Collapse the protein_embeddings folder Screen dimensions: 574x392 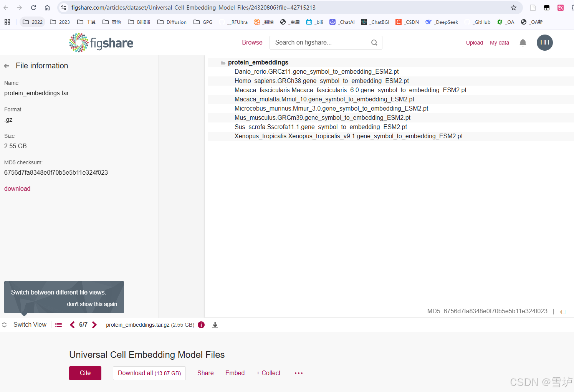click(x=223, y=63)
